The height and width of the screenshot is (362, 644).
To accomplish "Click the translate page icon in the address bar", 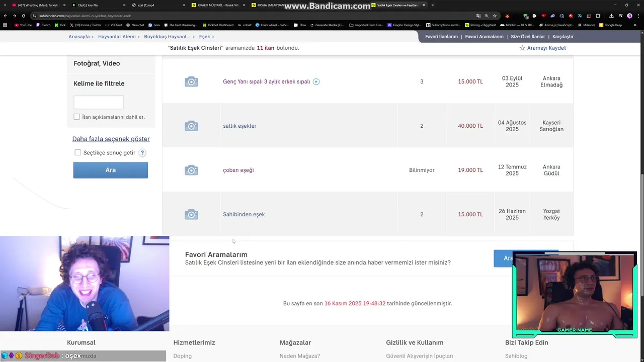I will click(478, 16).
